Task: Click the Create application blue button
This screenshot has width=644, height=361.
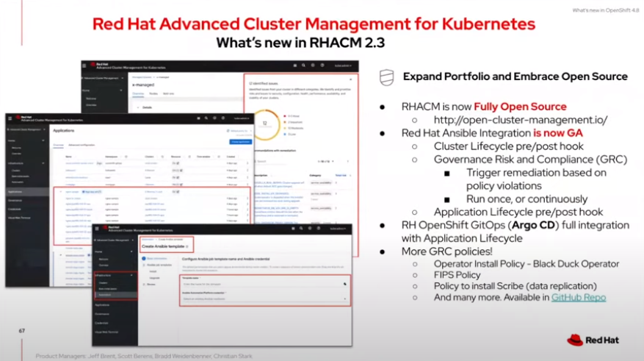Action: pyautogui.click(x=240, y=142)
